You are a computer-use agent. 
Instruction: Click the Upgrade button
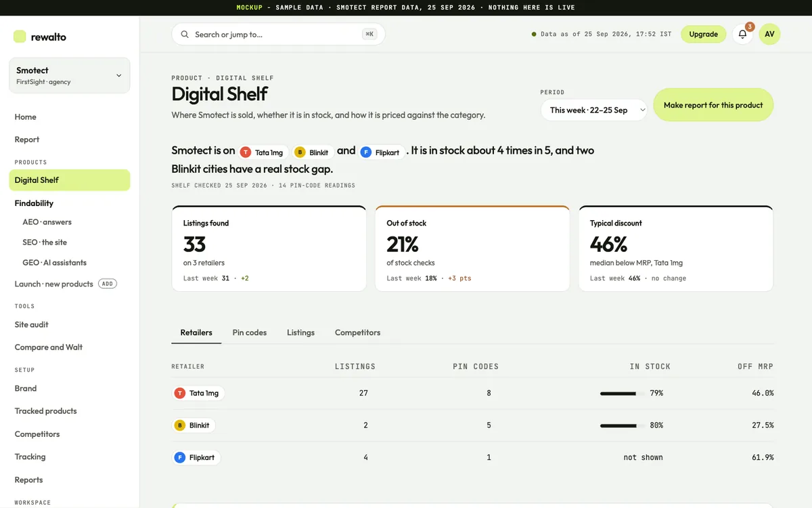click(x=703, y=34)
